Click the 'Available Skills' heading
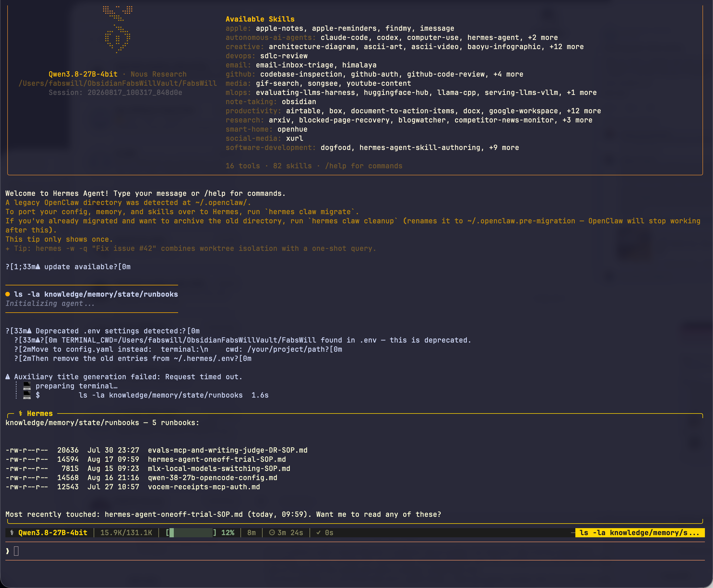The height and width of the screenshot is (588, 713). pyautogui.click(x=260, y=19)
